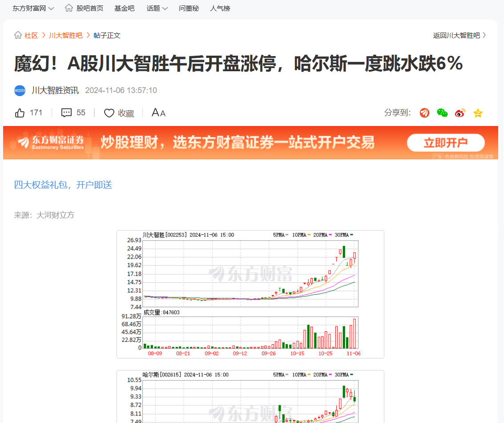Click the home icon beside 股吧首页
This screenshot has height=423, width=504.
[69, 8]
